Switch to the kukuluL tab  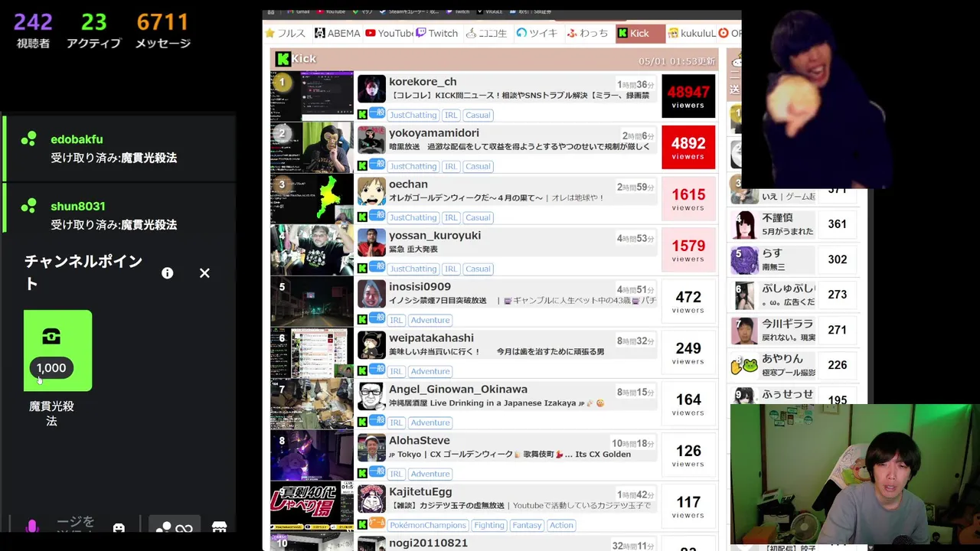pyautogui.click(x=692, y=33)
